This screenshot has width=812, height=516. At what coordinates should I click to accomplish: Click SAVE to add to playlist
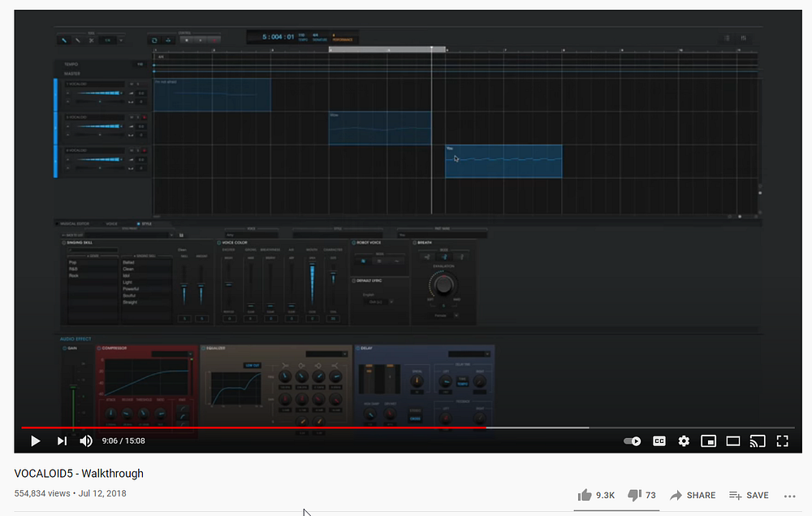(x=749, y=495)
